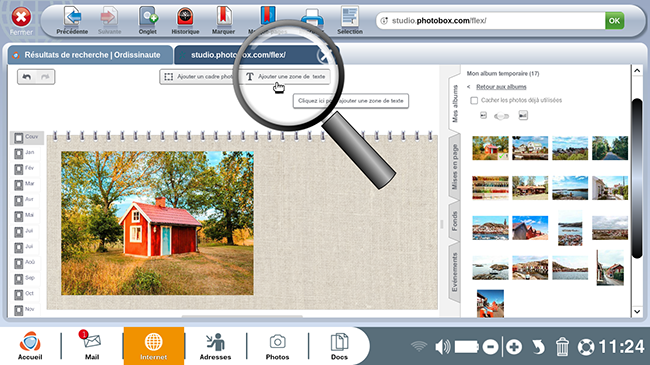Select the Couv page in list

click(27, 137)
